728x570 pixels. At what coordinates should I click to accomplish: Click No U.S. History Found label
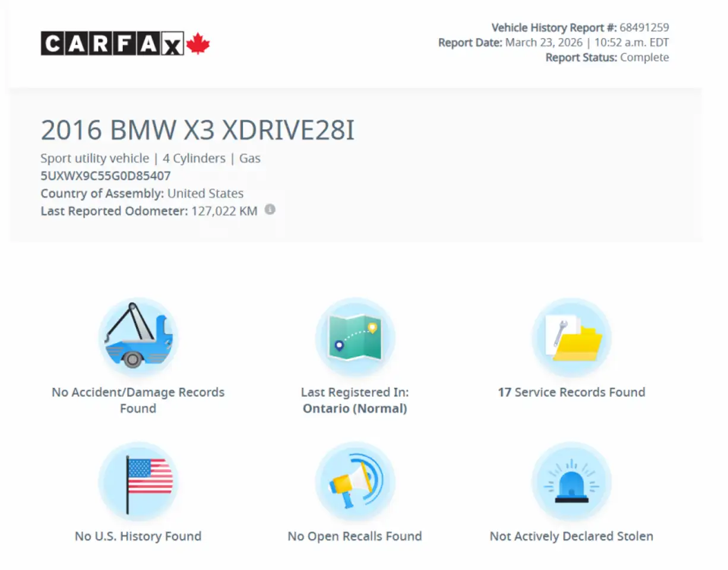pyautogui.click(x=138, y=536)
